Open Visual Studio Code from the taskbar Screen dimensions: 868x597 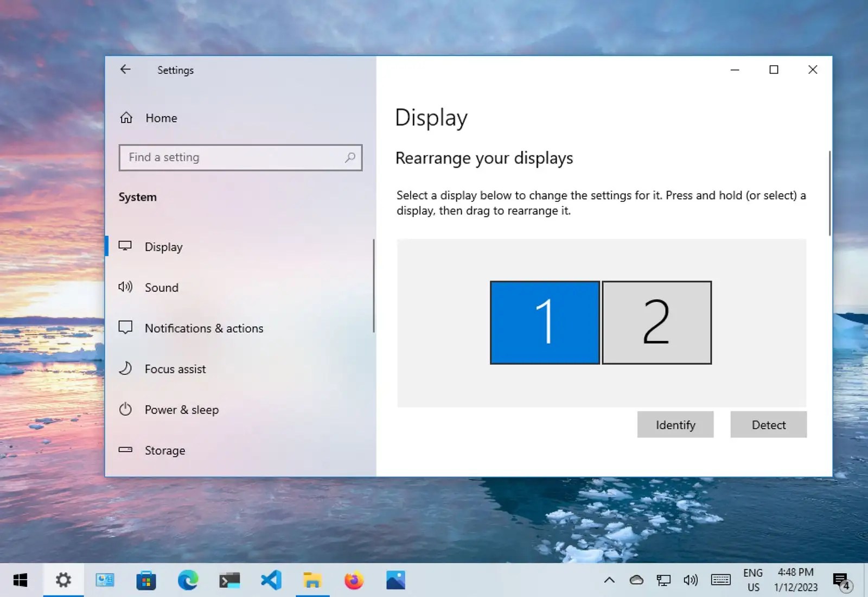click(x=271, y=580)
